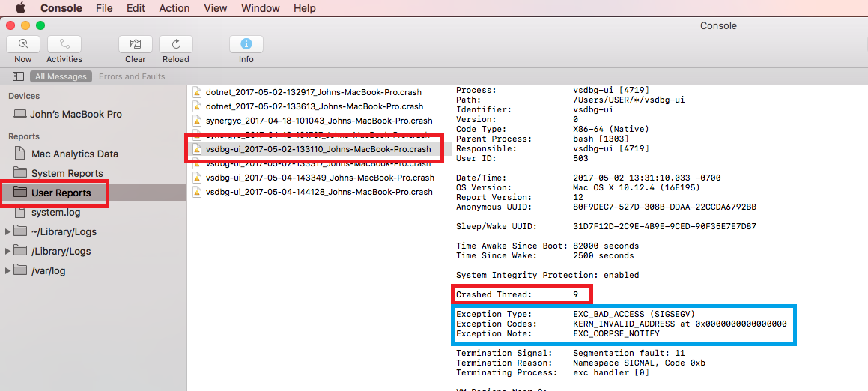Click crash icon beside vsdbg-ui_2017-05-04-144128
This screenshot has width=868, height=391.
pos(196,192)
